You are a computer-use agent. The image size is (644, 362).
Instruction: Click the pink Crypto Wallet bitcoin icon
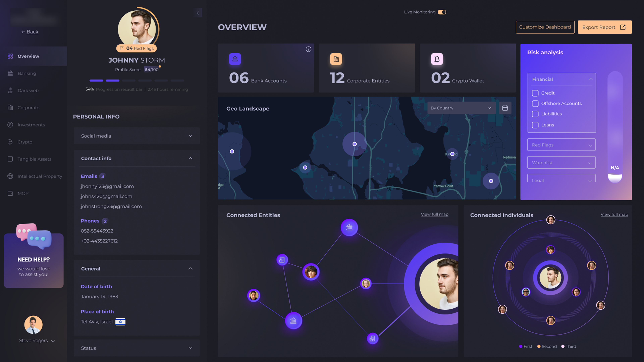(437, 59)
